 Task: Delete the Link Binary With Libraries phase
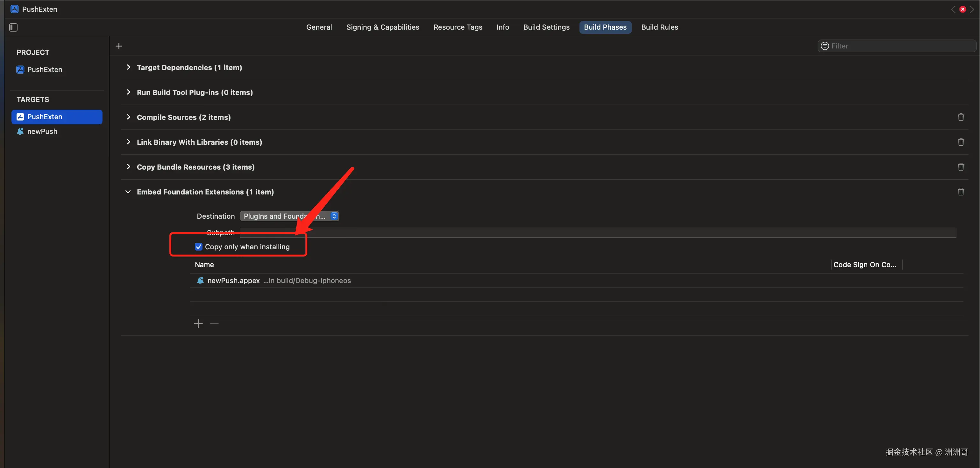(x=961, y=142)
